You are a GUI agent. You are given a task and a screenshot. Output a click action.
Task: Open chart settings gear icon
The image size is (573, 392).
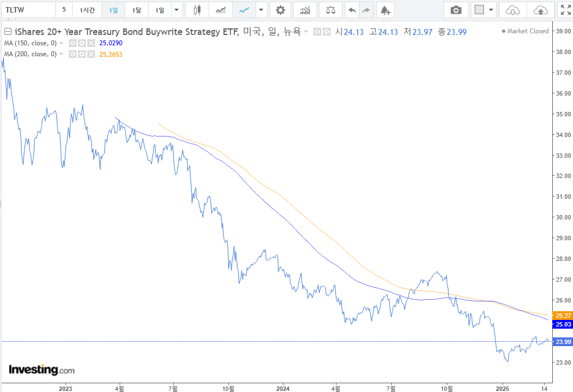pos(280,10)
